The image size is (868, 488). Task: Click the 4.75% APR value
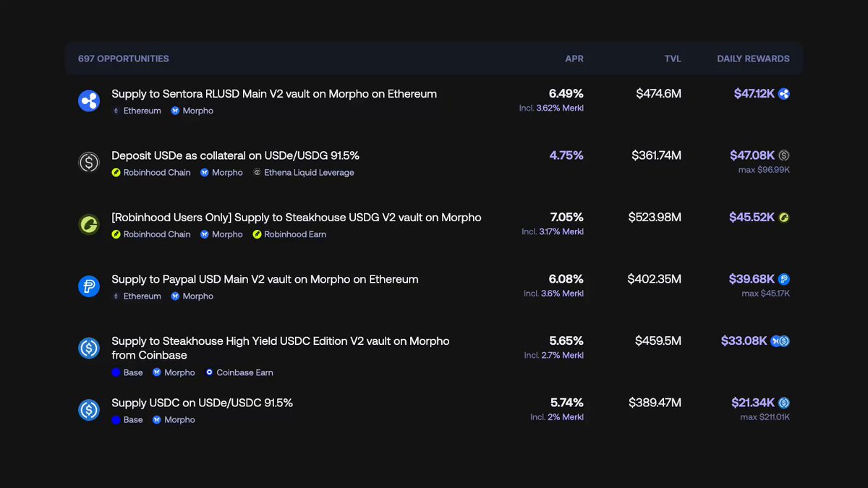tap(566, 155)
